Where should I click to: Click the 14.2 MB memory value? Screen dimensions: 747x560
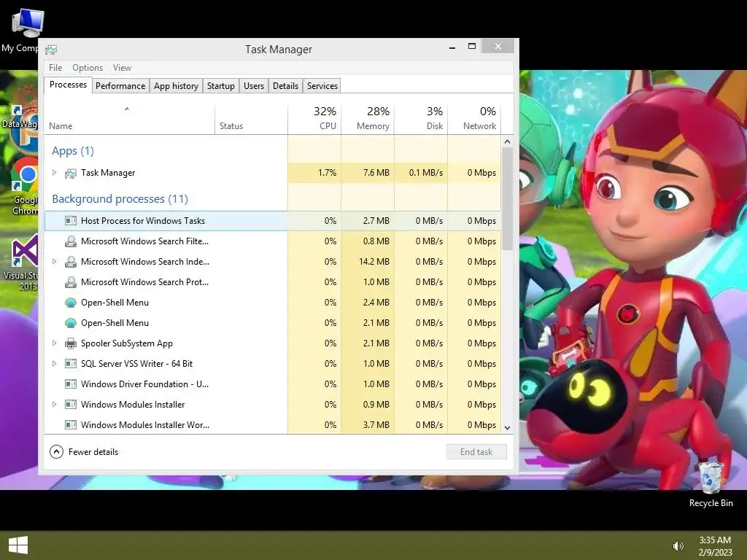click(374, 262)
